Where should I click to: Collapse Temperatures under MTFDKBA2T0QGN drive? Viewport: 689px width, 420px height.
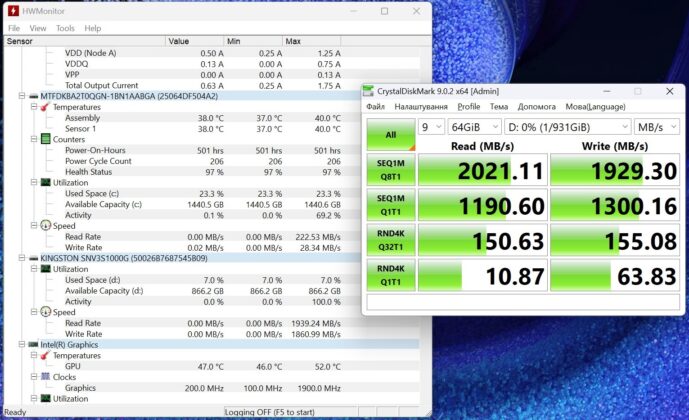[x=34, y=107]
